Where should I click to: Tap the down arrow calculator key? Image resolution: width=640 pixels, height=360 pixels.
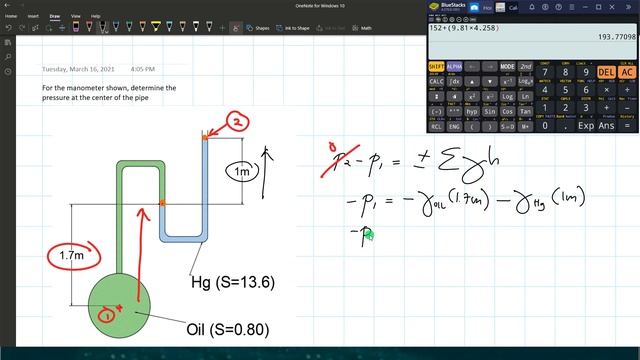490,82
